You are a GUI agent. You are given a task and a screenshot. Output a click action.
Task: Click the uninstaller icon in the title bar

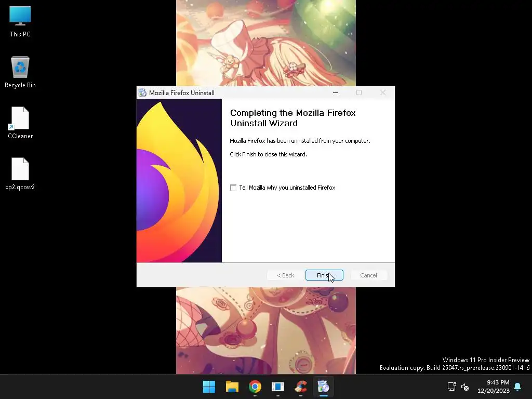coord(142,92)
